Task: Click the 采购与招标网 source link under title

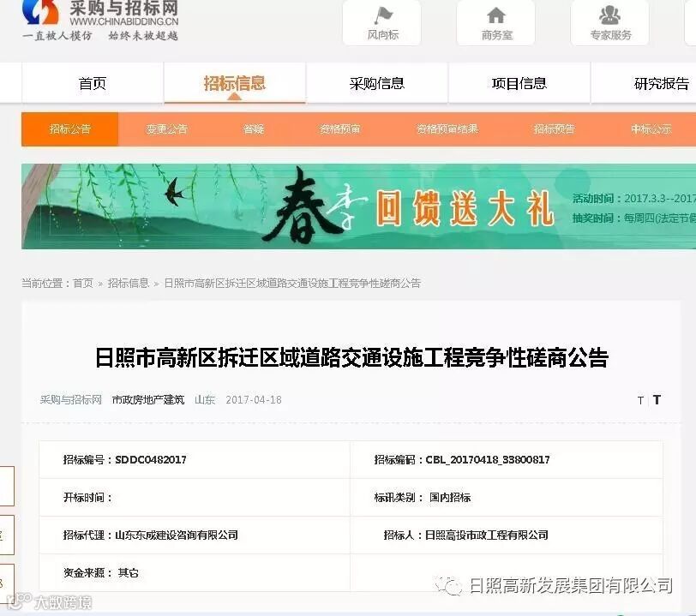Action: click(70, 400)
